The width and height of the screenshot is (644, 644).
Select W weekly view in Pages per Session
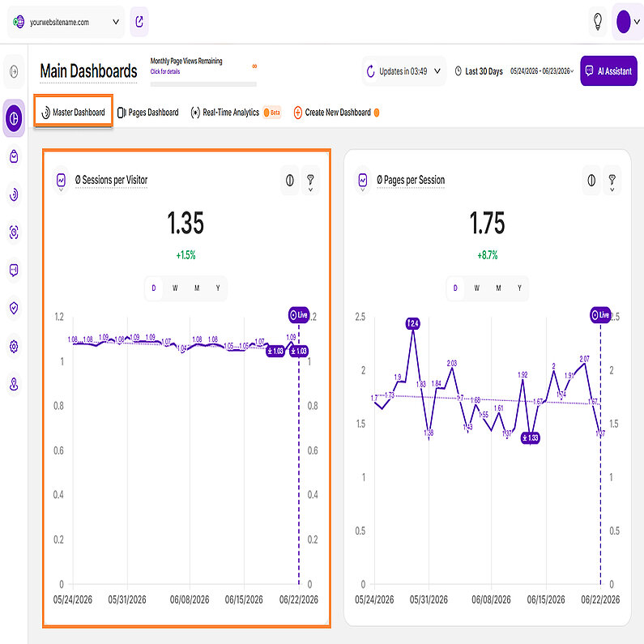477,288
